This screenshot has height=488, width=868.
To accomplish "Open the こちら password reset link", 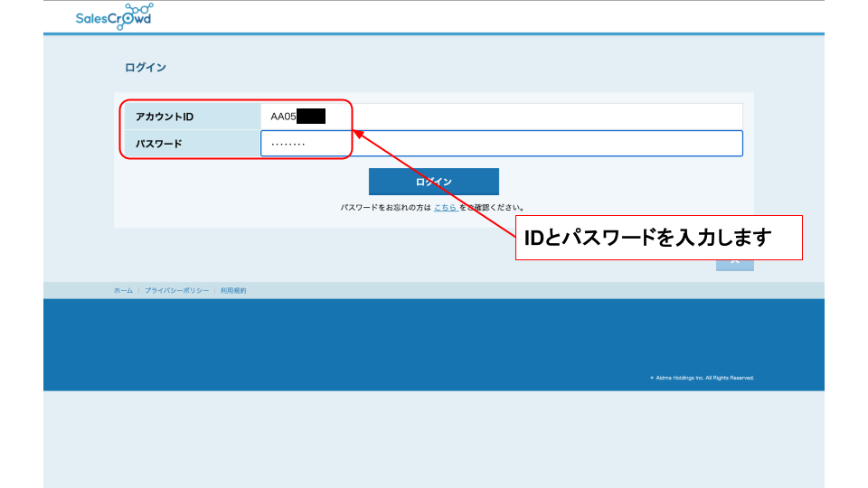I will coord(445,208).
